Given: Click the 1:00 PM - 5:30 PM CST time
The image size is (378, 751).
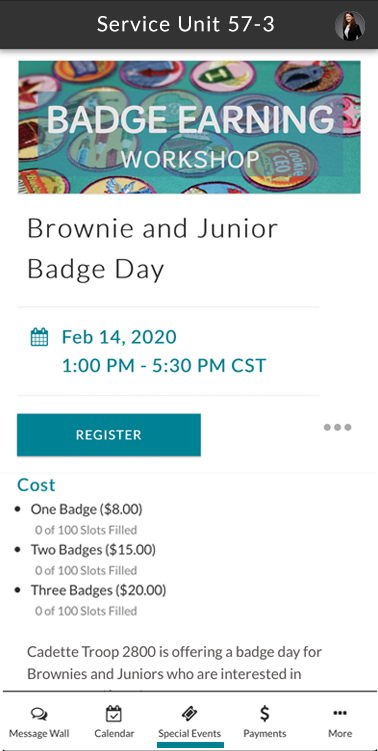Looking at the screenshot, I should [163, 366].
